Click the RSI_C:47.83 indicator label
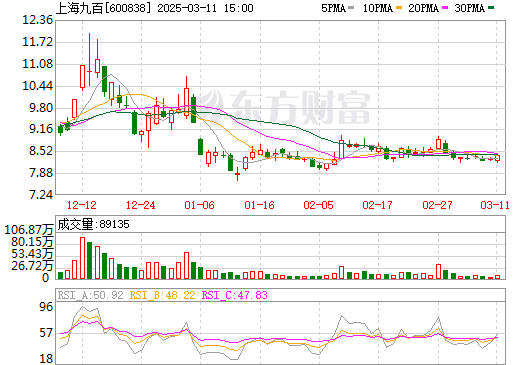Screen dimensions: 520x365 click(x=235, y=295)
